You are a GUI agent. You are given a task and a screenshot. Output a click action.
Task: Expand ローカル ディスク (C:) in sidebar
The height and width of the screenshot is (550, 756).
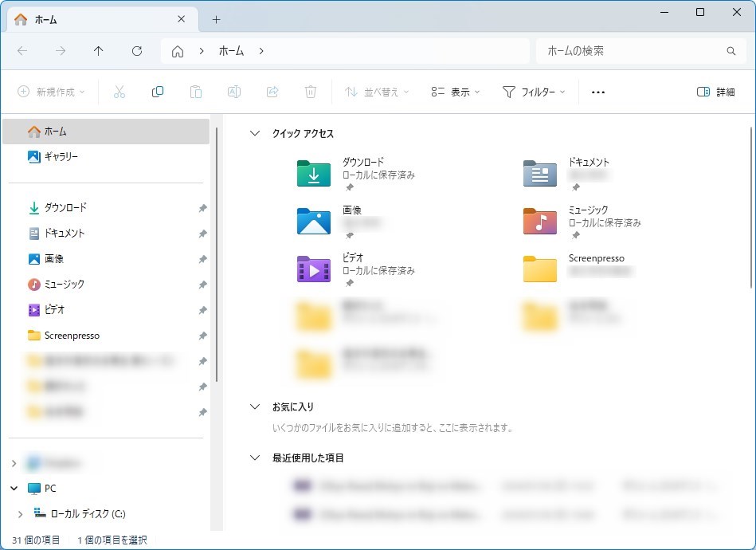point(21,514)
